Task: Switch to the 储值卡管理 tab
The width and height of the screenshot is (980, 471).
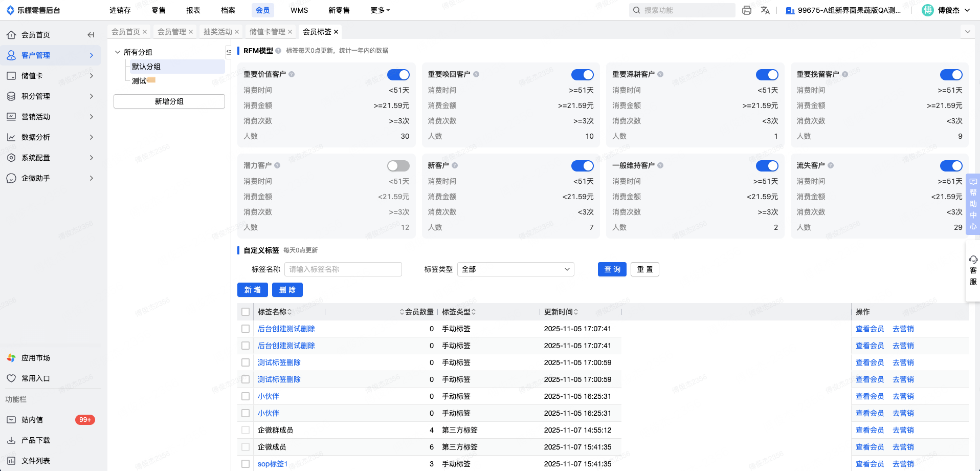Action: coord(268,32)
